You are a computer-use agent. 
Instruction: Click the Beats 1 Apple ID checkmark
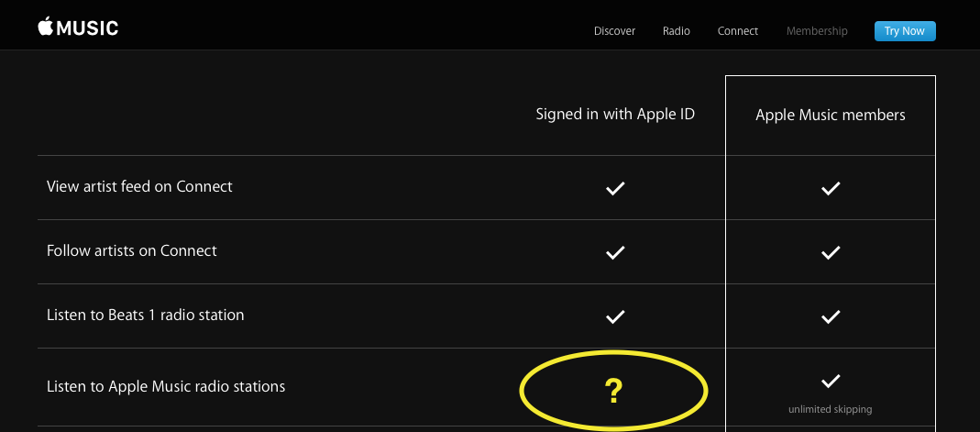coord(615,316)
